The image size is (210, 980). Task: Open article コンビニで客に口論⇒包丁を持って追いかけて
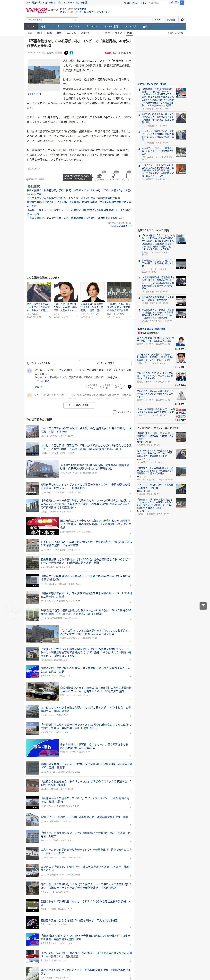click(x=86, y=447)
